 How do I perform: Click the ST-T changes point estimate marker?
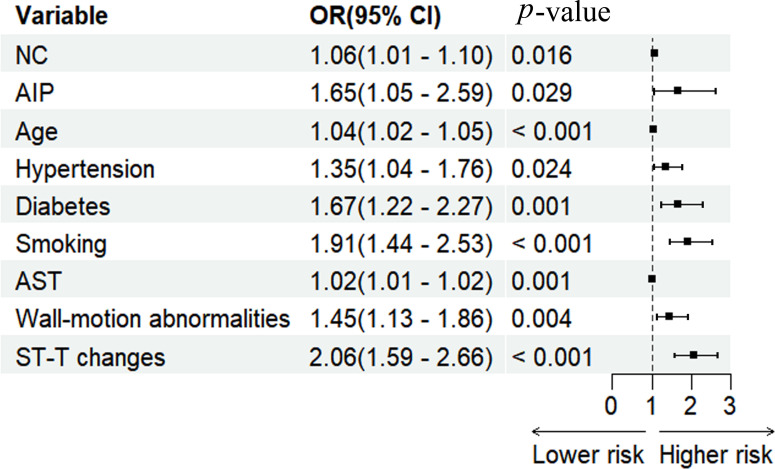693,355
